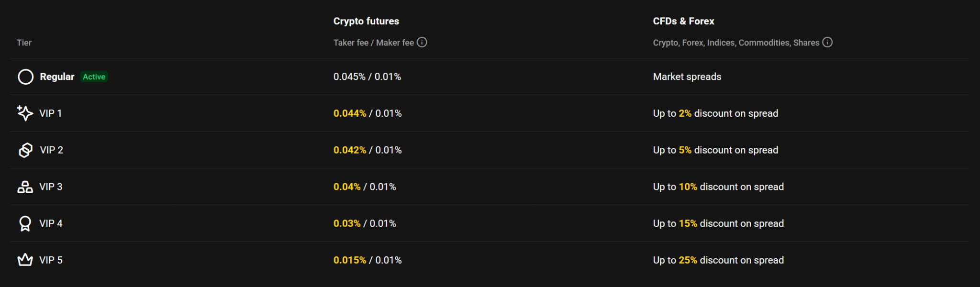Click the VIP 5 crown icon
This screenshot has height=287, width=980.
point(25,260)
